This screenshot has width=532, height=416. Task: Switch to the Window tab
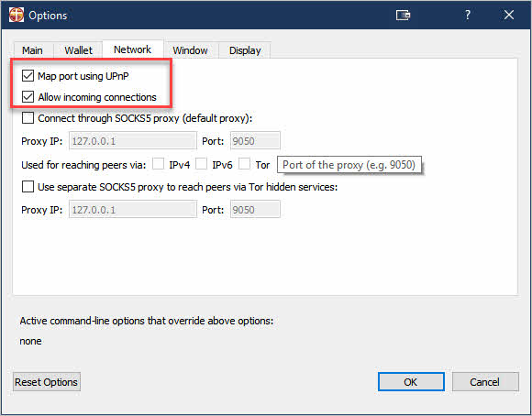point(191,50)
